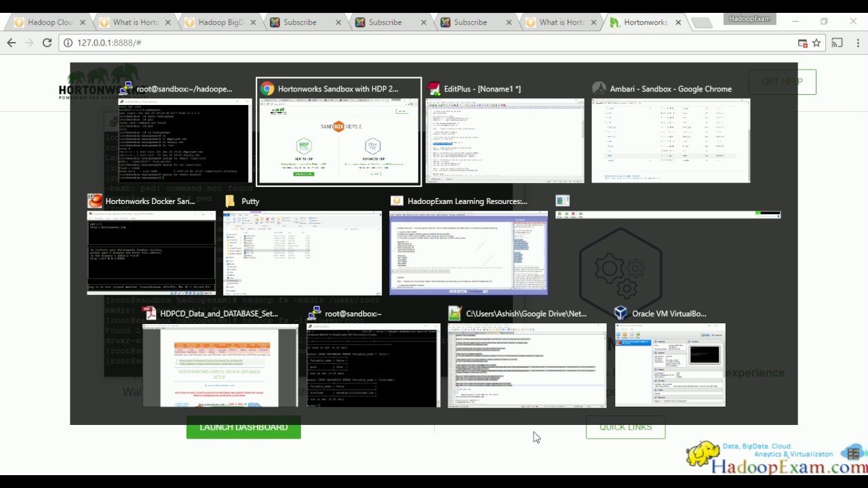Click the LAUNCH DASHBOARD button
The width and height of the screenshot is (868, 488).
243,427
